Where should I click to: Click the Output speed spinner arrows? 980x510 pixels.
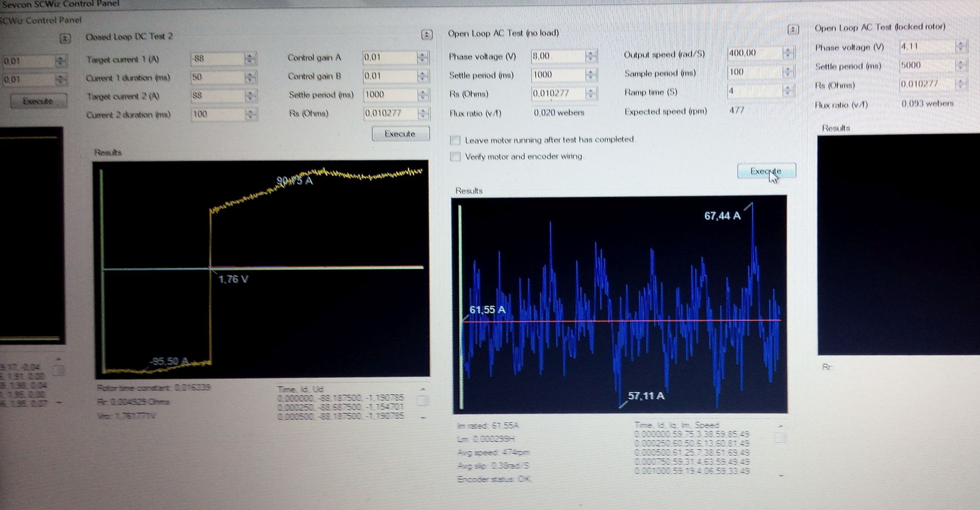tap(788, 53)
